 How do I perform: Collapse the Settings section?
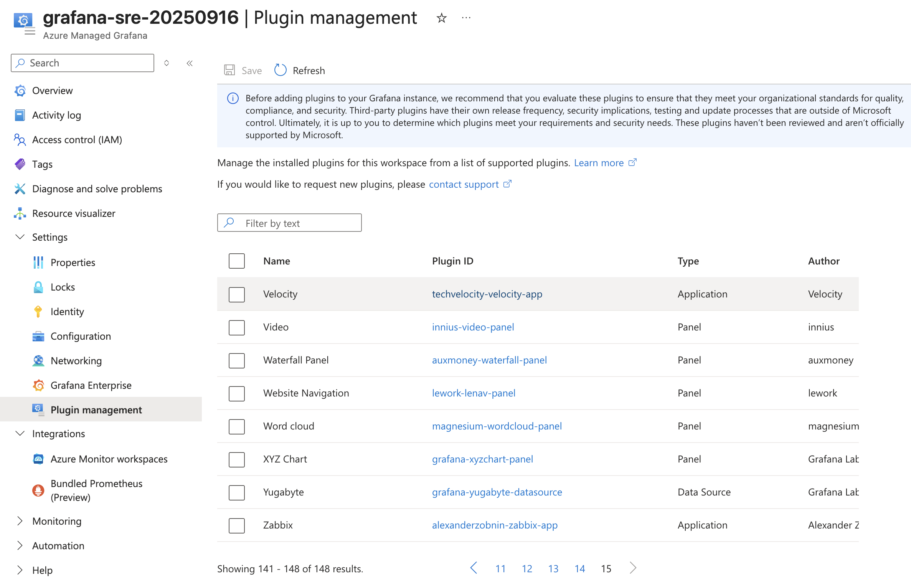(x=20, y=237)
